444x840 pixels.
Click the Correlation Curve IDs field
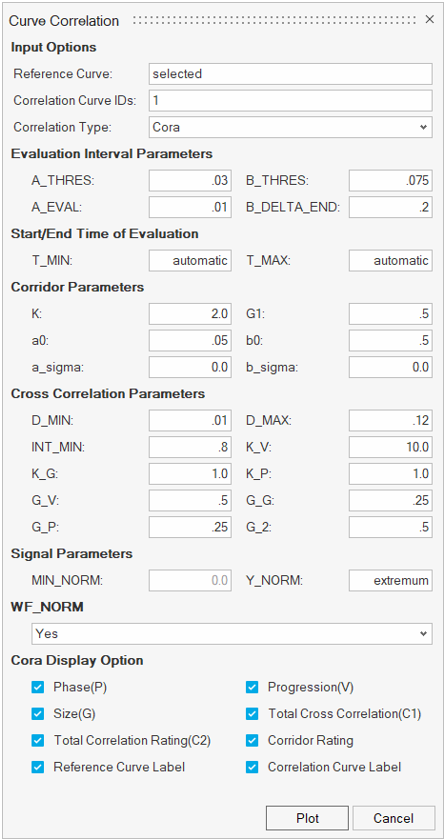pyautogui.click(x=290, y=101)
